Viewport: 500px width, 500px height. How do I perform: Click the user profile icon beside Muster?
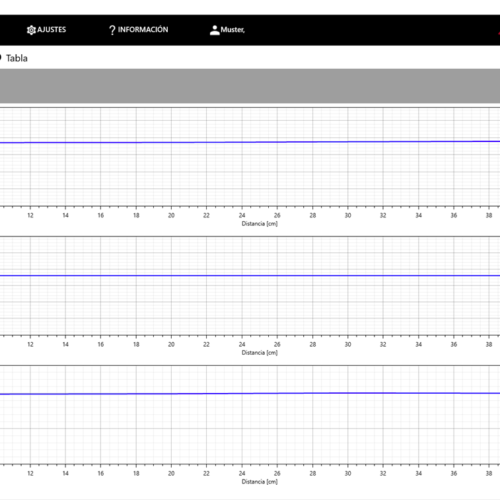click(x=215, y=30)
